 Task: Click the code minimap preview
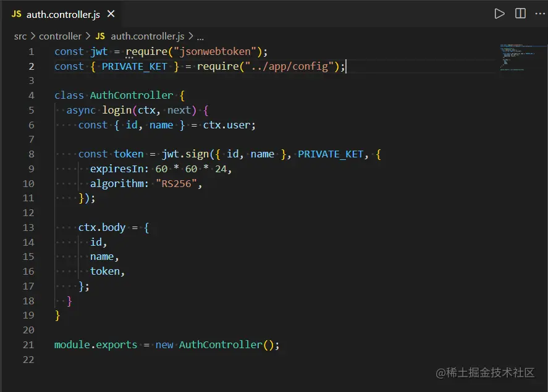click(517, 57)
